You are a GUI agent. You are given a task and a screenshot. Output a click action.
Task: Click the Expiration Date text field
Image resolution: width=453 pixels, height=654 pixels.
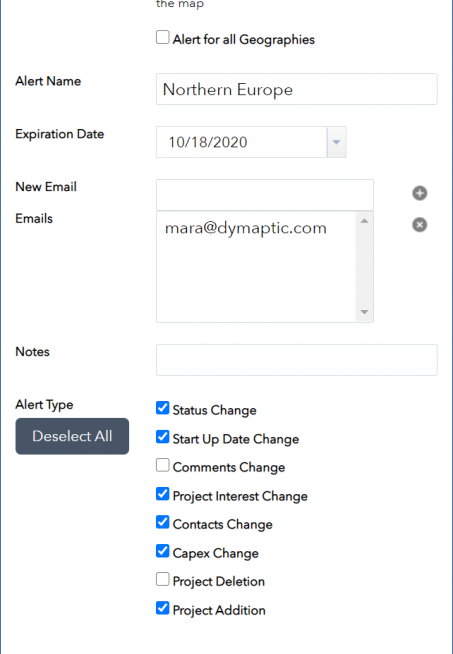pos(242,142)
